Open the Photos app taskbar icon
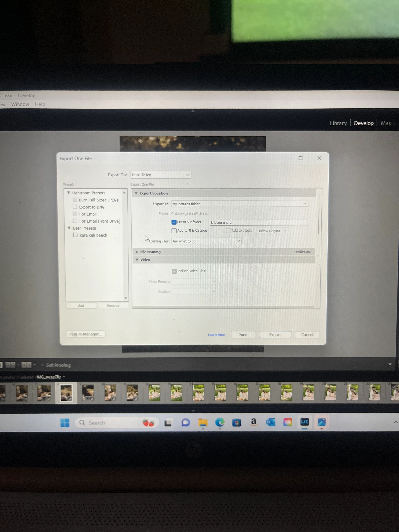 [322, 422]
